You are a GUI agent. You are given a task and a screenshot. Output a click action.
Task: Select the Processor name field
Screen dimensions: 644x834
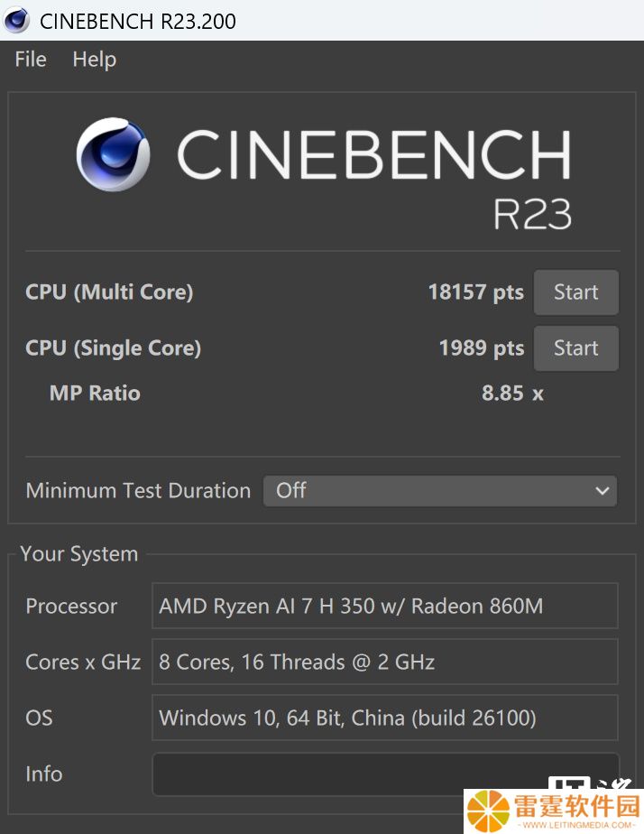click(x=385, y=606)
